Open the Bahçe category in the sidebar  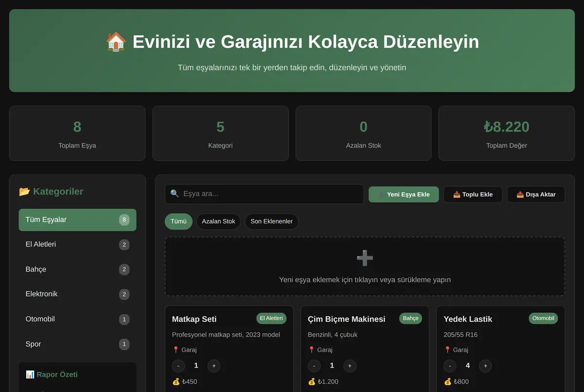[77, 269]
